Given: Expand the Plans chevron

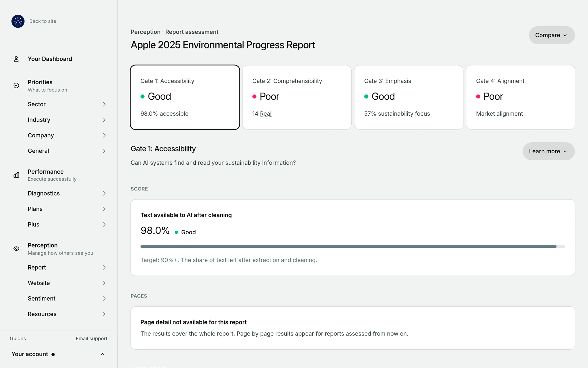Looking at the screenshot, I should point(104,209).
